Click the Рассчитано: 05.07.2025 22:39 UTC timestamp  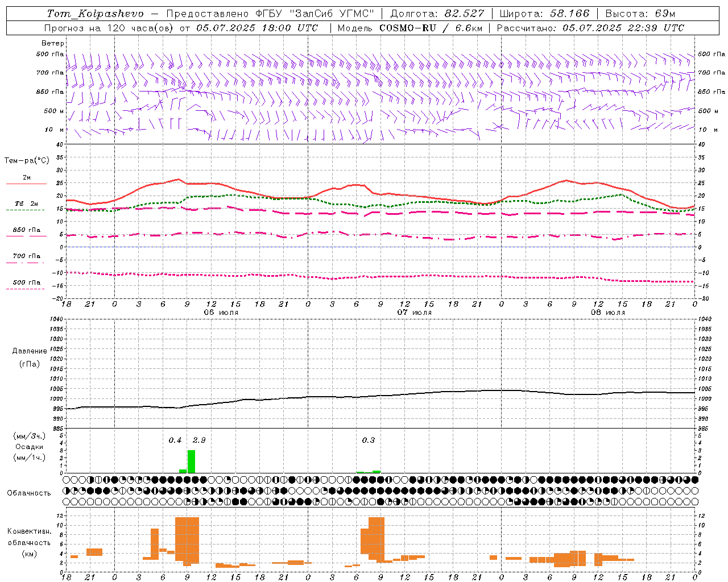click(590, 28)
